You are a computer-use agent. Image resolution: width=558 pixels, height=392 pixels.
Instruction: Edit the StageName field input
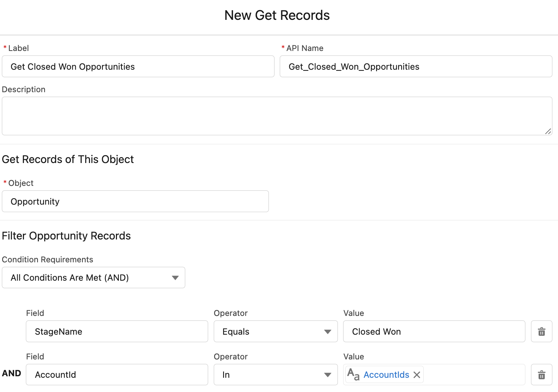(x=117, y=331)
